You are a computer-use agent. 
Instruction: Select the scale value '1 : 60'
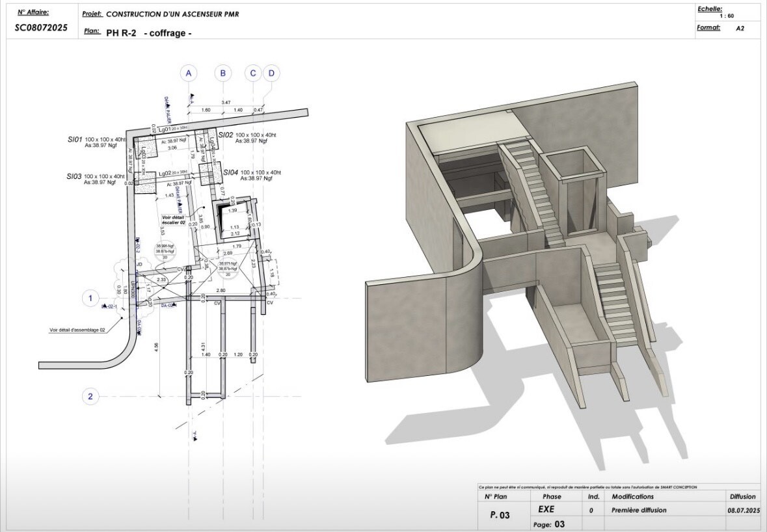pyautogui.click(x=727, y=16)
